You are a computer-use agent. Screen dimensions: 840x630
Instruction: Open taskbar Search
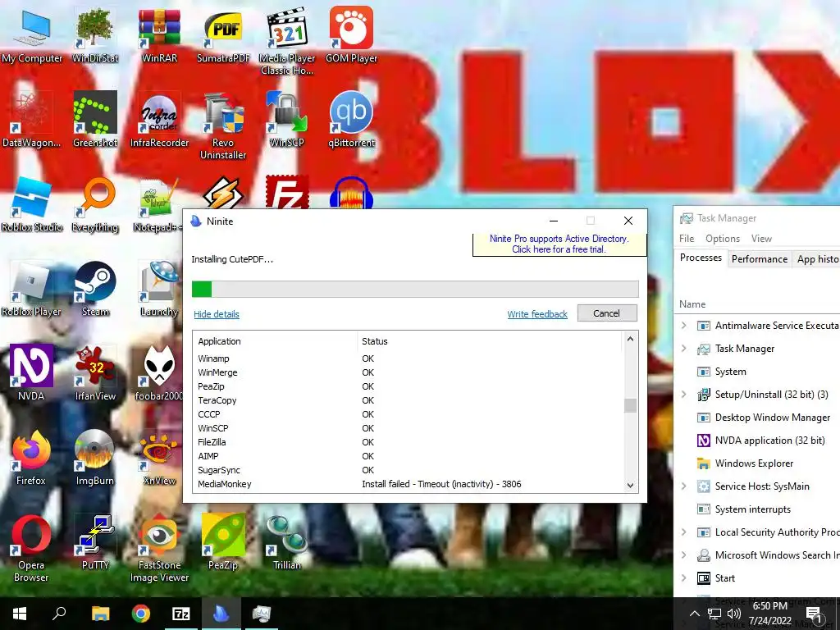click(x=59, y=614)
